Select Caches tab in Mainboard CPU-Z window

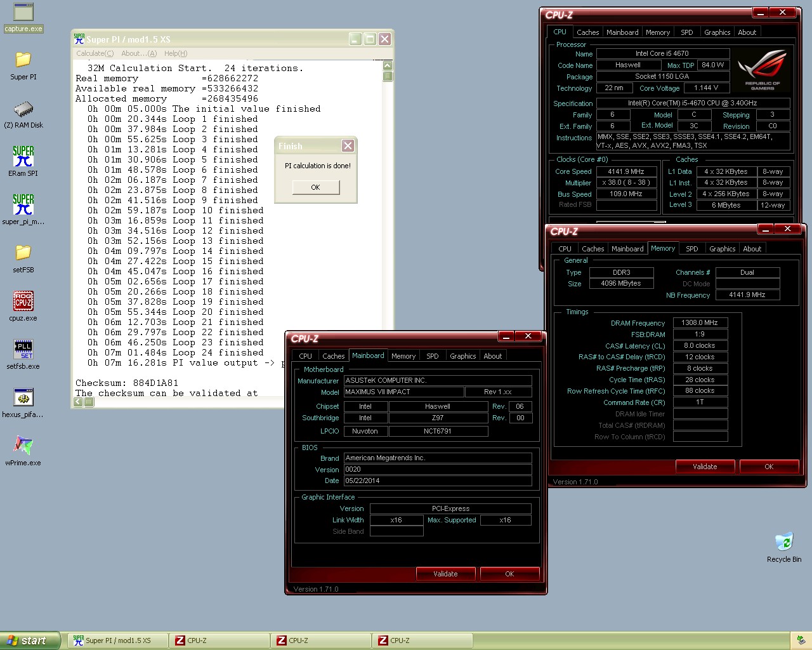click(x=333, y=356)
